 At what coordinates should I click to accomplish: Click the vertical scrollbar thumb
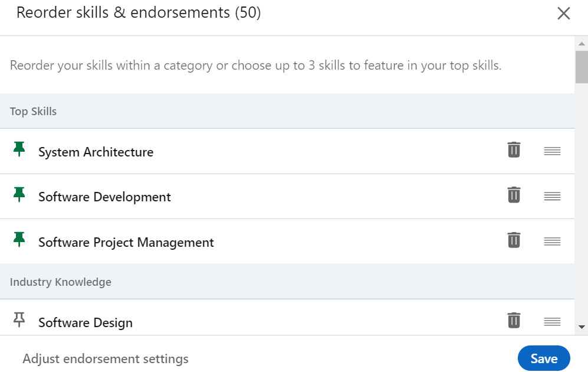point(582,66)
